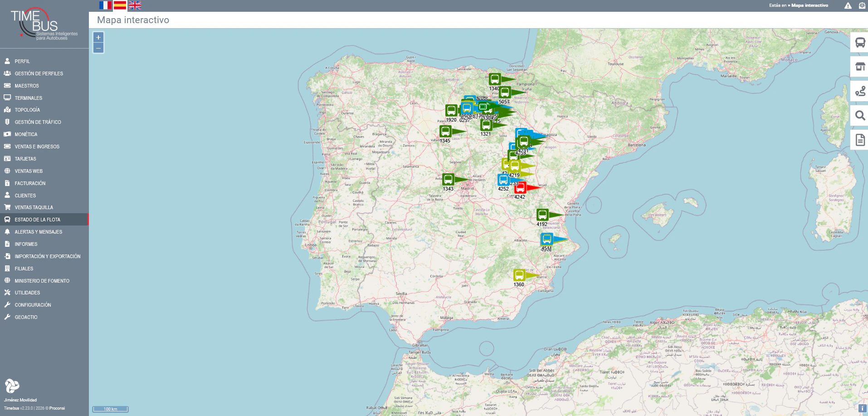Select red bus marker 4242

click(x=520, y=187)
